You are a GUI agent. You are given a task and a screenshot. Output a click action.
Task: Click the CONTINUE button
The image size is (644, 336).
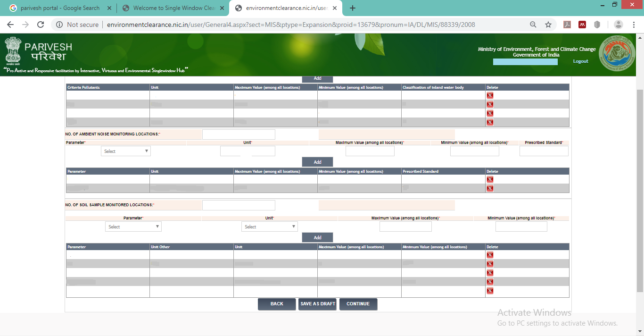tap(358, 304)
